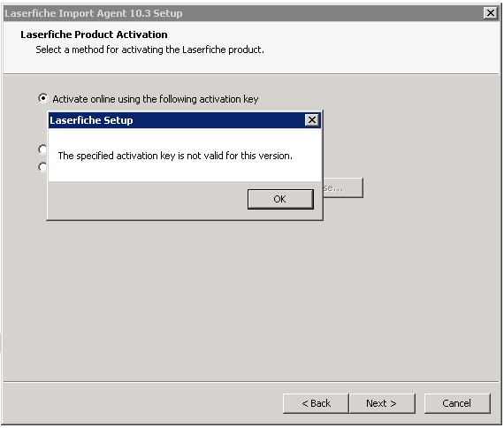Viewport: 504px width, 428px height.
Task: Select the third radio button partly hidden by dialog
Action: [x=42, y=167]
